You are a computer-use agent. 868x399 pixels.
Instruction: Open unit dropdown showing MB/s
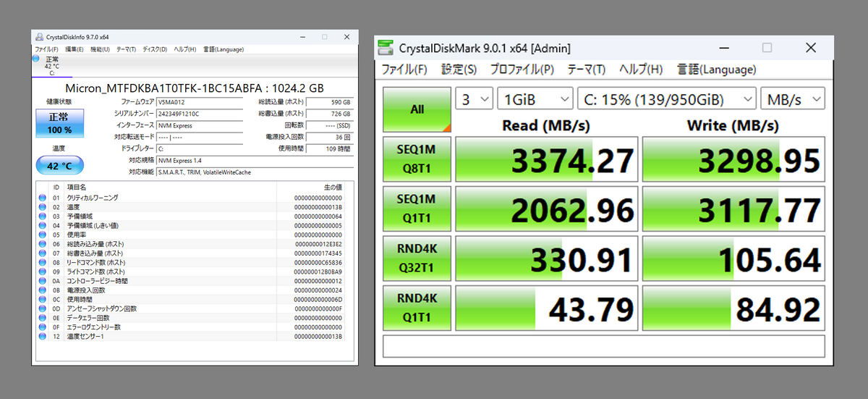(793, 99)
